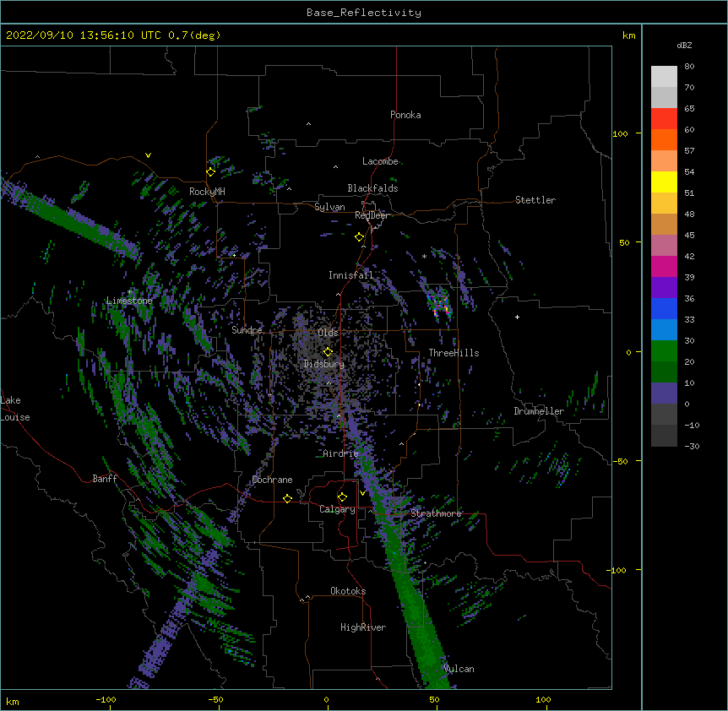Click the Lacombe city label

click(380, 161)
